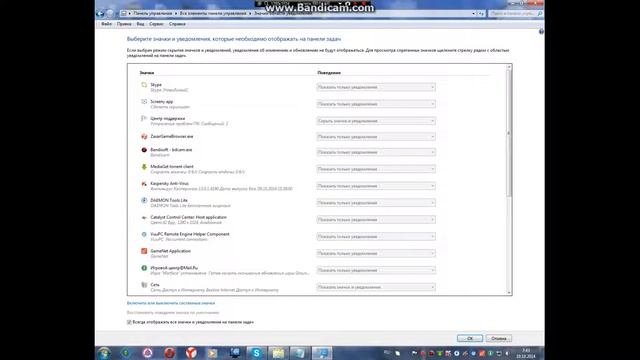Open the Центр поддержки behavior dropdown

click(x=376, y=121)
